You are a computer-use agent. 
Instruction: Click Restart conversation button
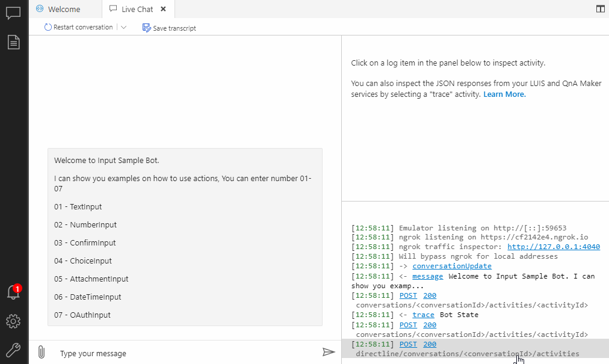[79, 27]
